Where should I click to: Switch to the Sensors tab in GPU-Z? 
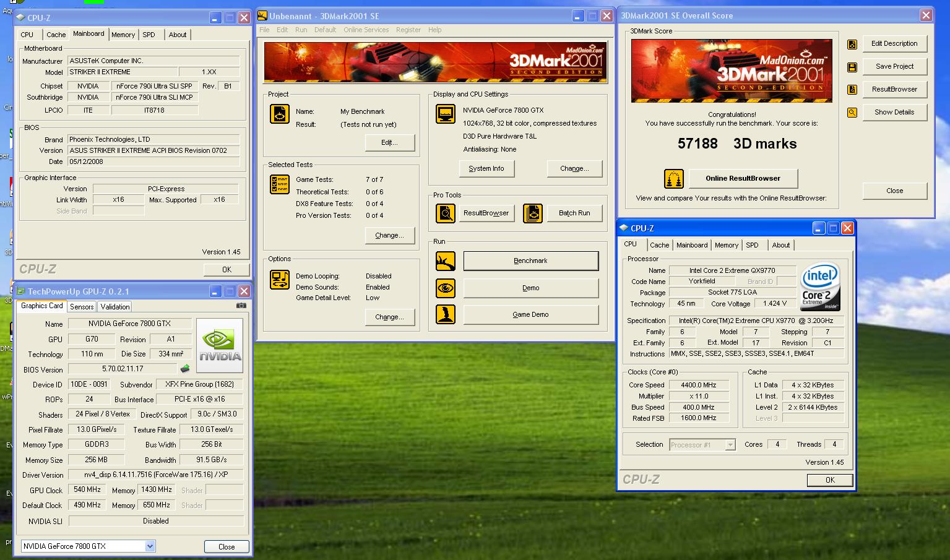(82, 306)
